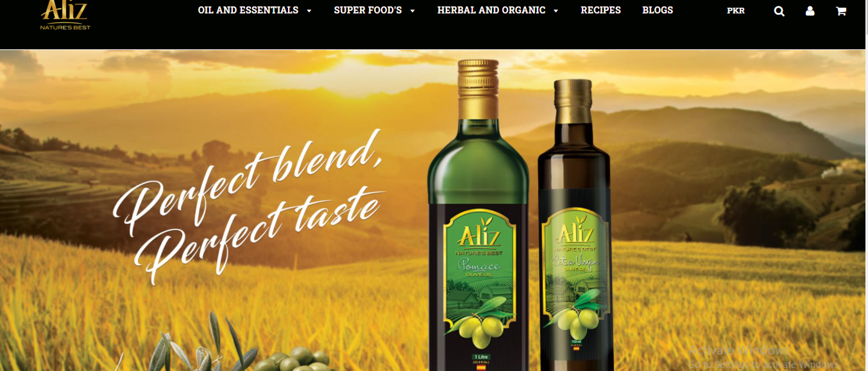Click the Perfect blend, Perfect taste slogan
868x371 pixels.
tap(250, 205)
